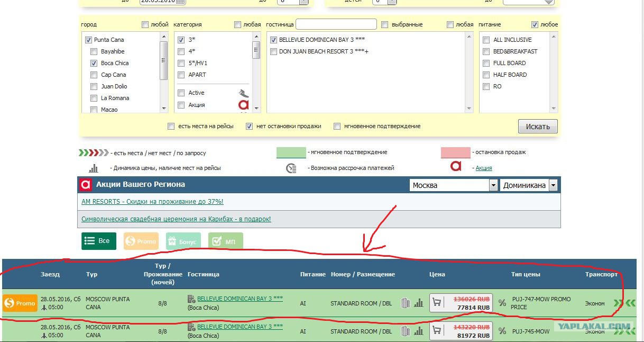
Task: Click the hotel building icon in the first result row
Action: (406, 303)
